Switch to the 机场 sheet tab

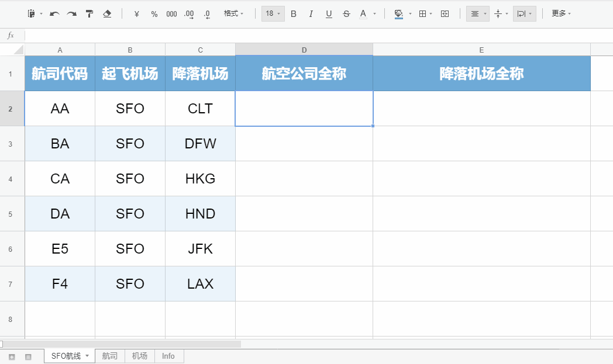coord(139,356)
